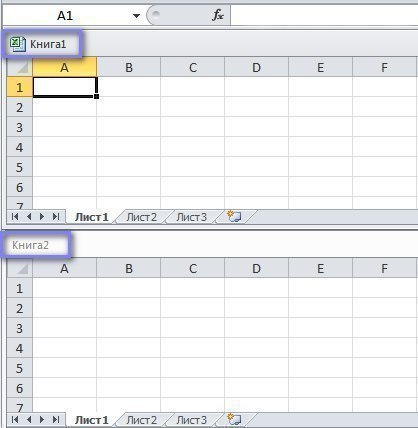
Task: Go to last sheet arrow in Книга1
Action: coord(56,217)
